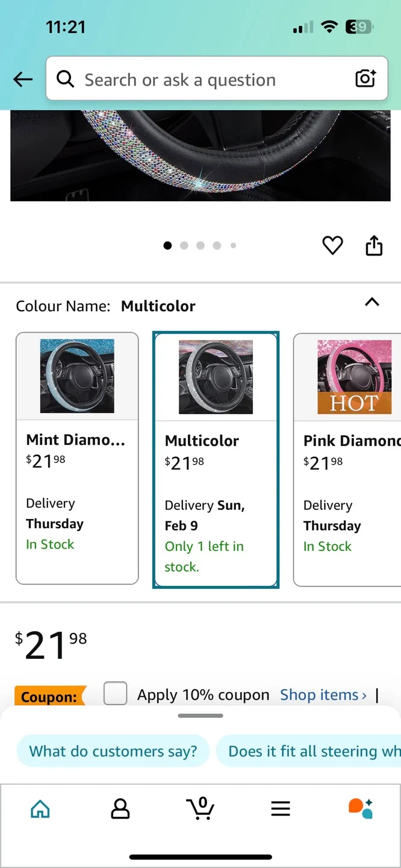The width and height of the screenshot is (401, 868).
Task: Select the Pink Diamond colour option
Action: [347, 458]
